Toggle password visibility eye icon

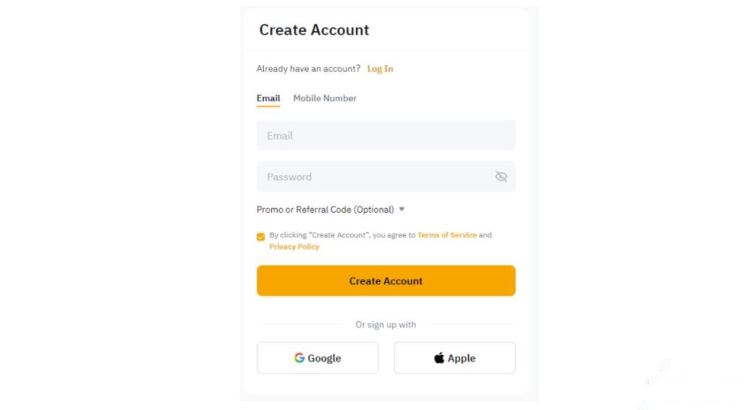coord(501,177)
